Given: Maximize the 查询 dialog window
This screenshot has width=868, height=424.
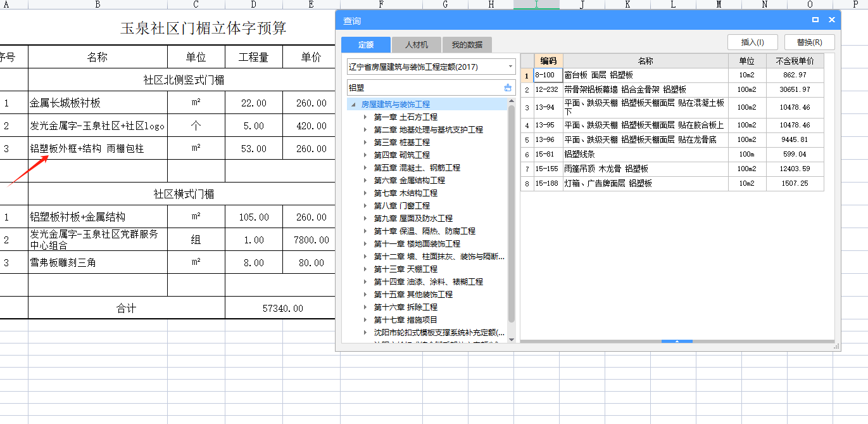Looking at the screenshot, I should 815,20.
